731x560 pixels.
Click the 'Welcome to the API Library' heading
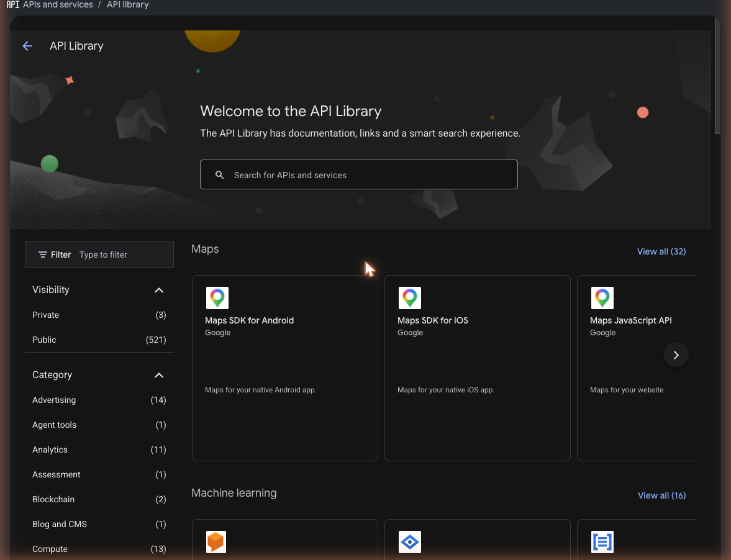tap(291, 111)
